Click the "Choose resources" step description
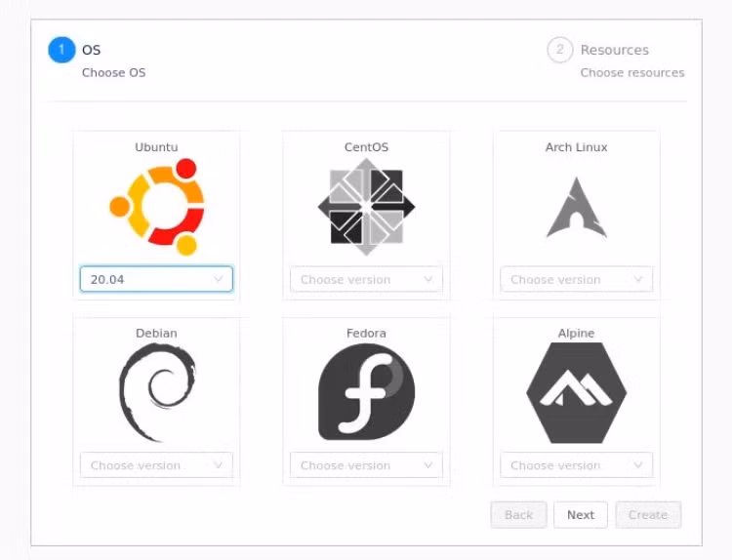 (x=632, y=73)
